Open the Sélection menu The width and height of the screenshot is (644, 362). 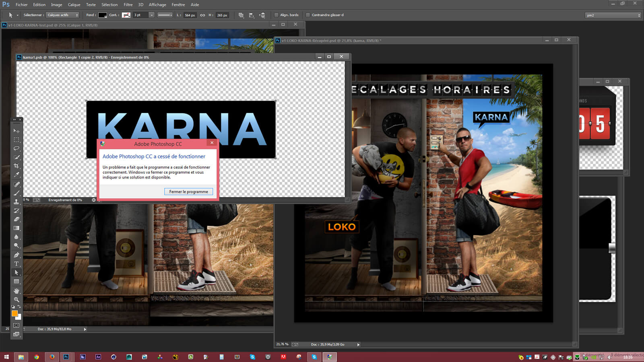click(x=109, y=4)
